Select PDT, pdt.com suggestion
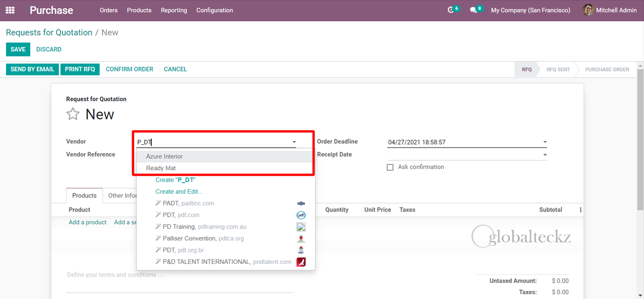644x299 pixels. click(x=226, y=215)
